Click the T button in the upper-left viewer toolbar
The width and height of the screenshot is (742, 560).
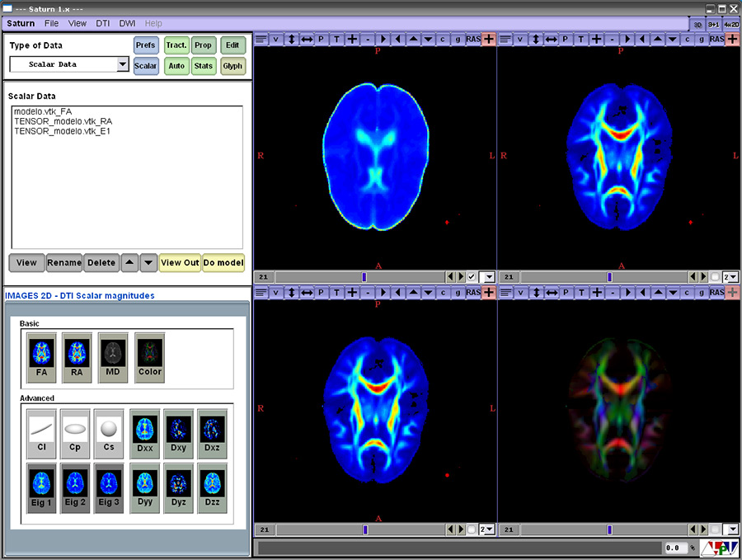336,40
